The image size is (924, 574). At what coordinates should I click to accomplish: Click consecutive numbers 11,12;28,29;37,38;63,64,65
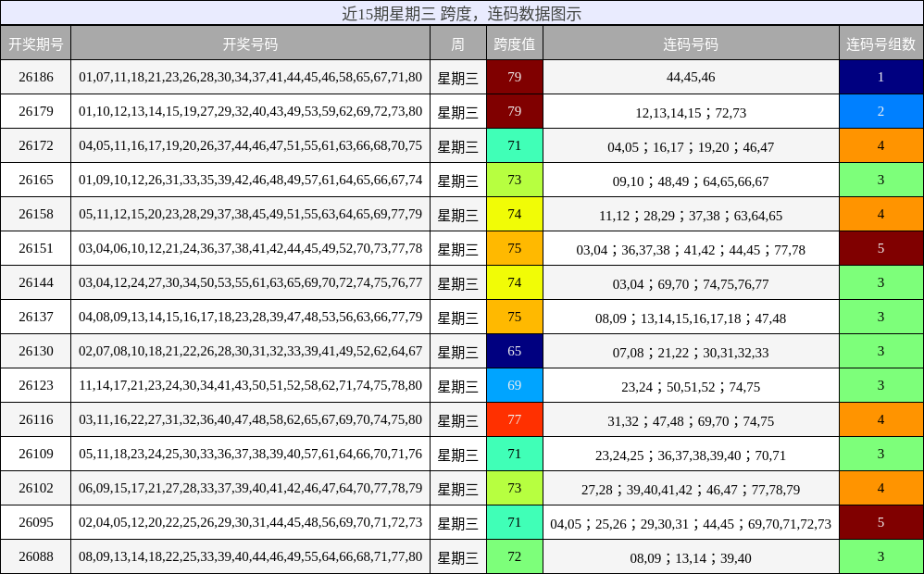[x=691, y=215]
